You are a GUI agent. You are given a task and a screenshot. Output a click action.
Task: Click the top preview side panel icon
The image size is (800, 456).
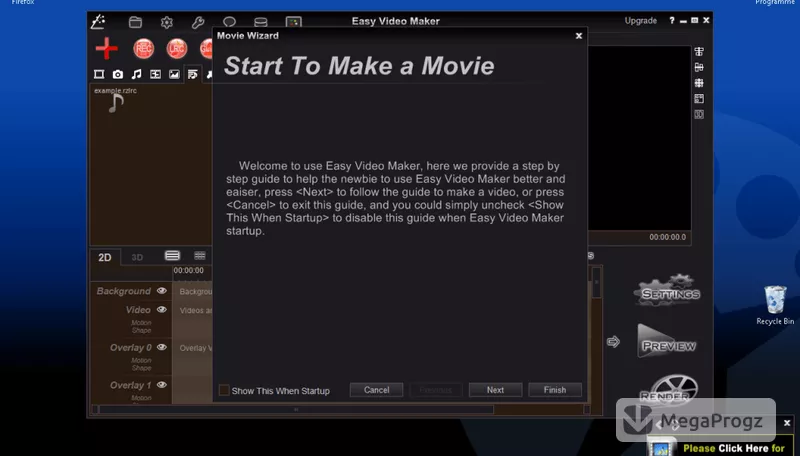(x=699, y=52)
